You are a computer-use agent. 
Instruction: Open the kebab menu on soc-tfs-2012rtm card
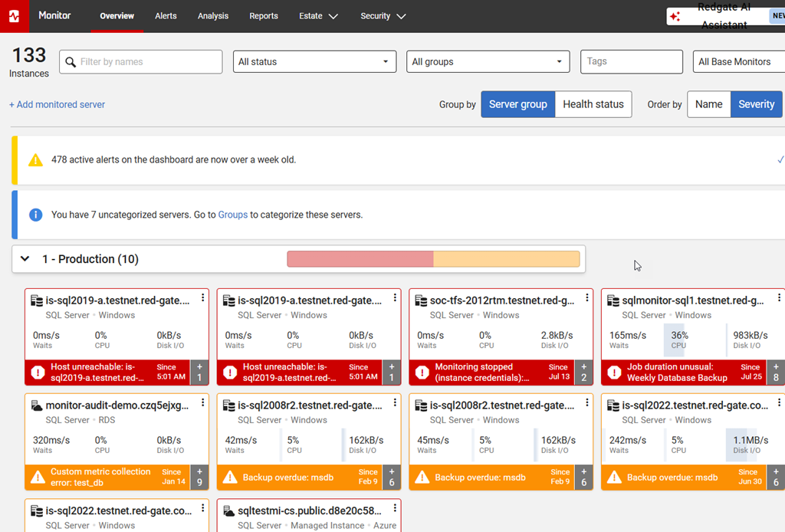point(587,297)
